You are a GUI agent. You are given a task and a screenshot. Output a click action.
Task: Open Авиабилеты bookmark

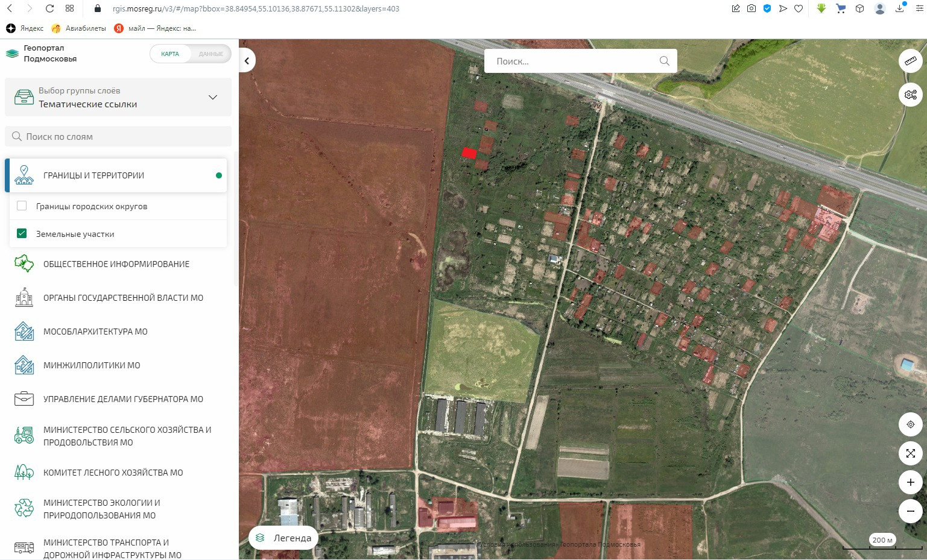(79, 28)
